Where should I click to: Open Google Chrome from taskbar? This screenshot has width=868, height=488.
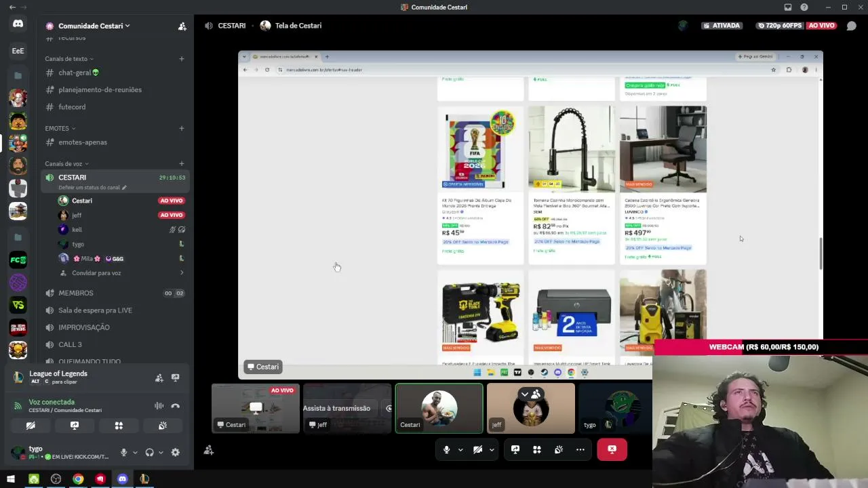[78, 479]
